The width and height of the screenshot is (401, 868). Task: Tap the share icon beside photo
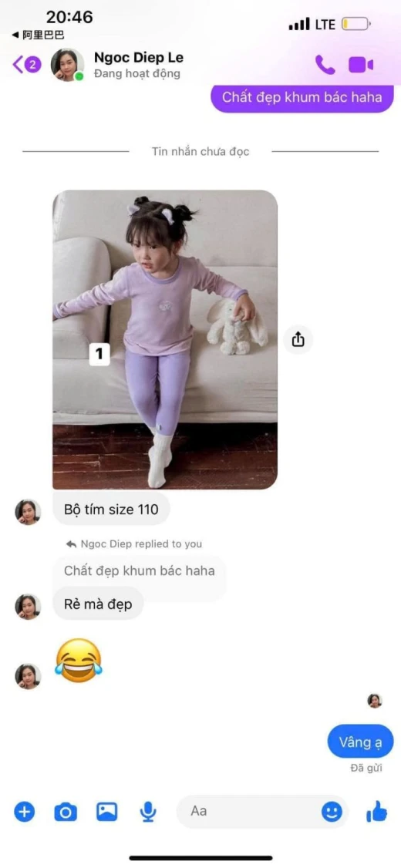coord(298,338)
